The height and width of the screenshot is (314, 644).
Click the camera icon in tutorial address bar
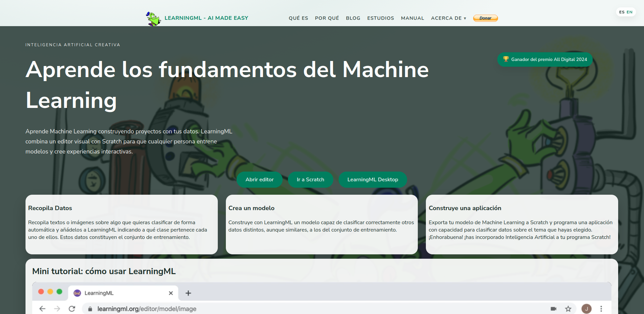[553, 309]
